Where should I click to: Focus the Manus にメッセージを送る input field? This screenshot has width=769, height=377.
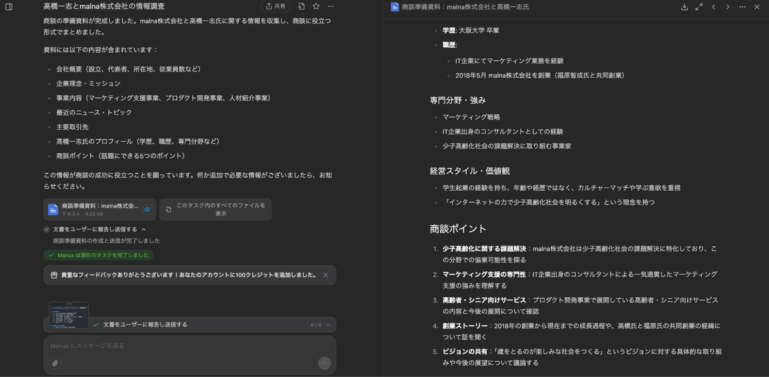click(190, 346)
